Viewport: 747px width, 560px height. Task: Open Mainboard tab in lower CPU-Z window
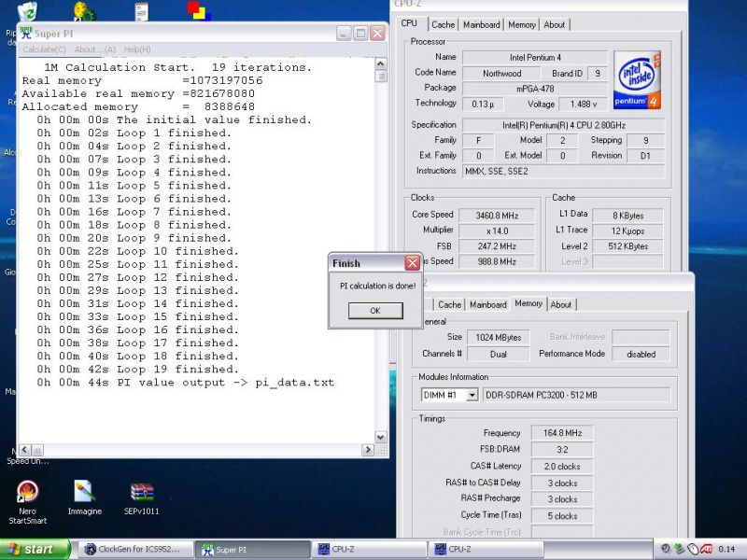488,305
